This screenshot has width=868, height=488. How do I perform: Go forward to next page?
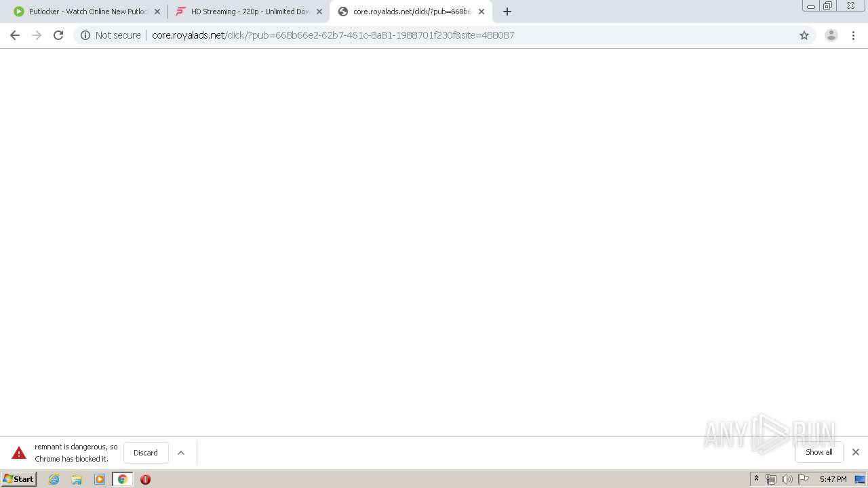(x=37, y=35)
